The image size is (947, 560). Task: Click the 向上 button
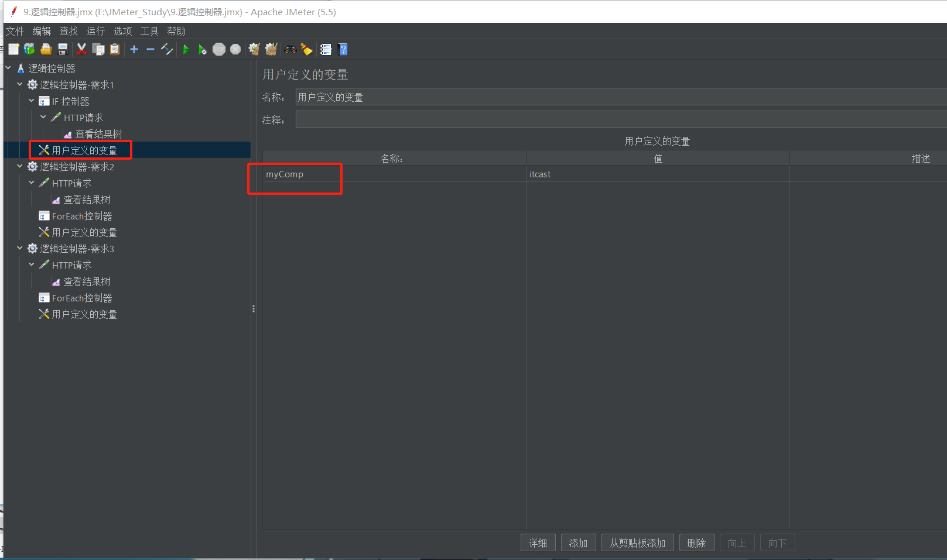click(x=737, y=543)
